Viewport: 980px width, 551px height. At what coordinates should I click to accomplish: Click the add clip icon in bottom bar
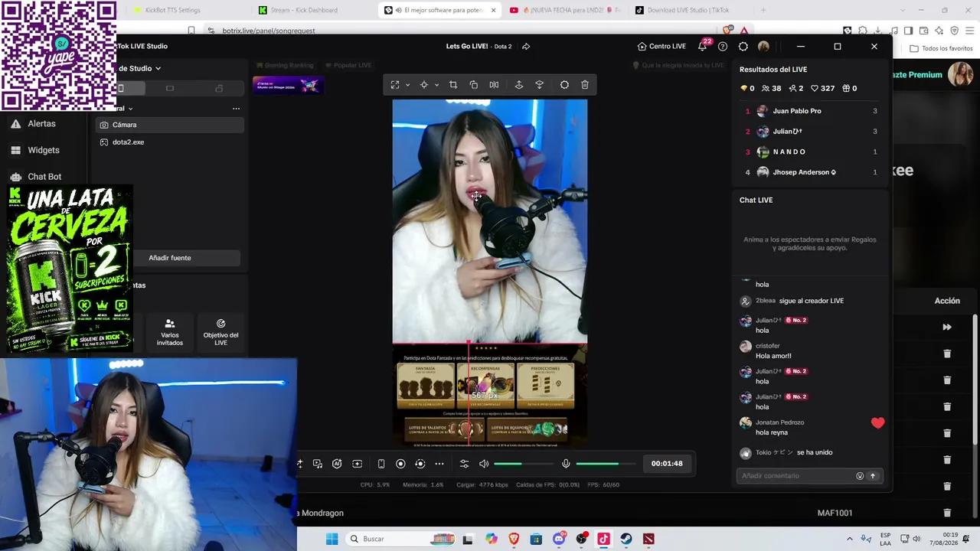click(357, 464)
